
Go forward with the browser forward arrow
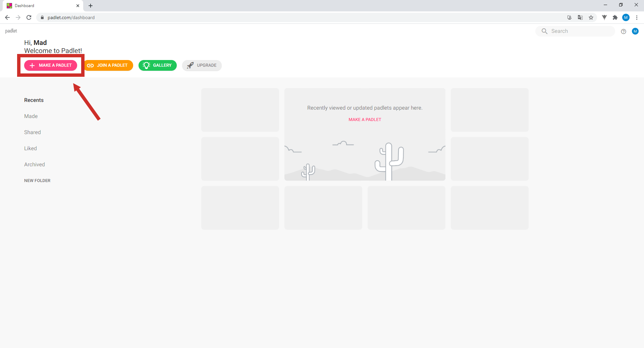click(18, 17)
